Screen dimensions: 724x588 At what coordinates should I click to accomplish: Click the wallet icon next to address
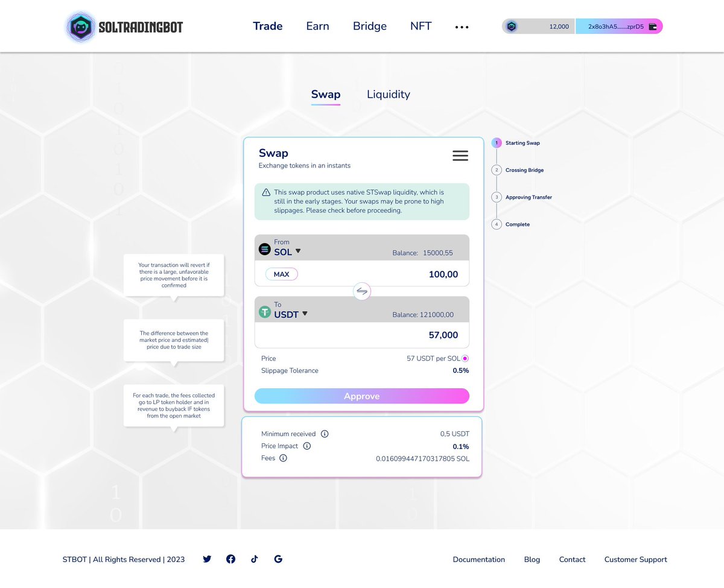coord(652,27)
